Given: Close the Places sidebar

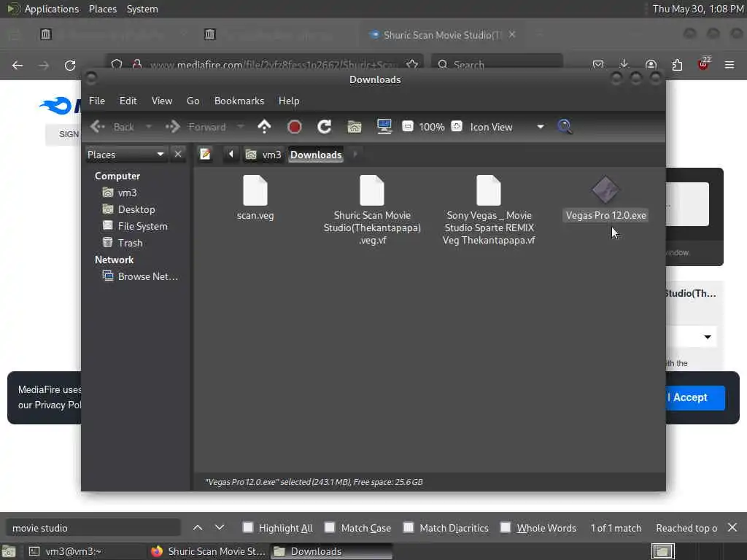Looking at the screenshot, I should pyautogui.click(x=178, y=155).
